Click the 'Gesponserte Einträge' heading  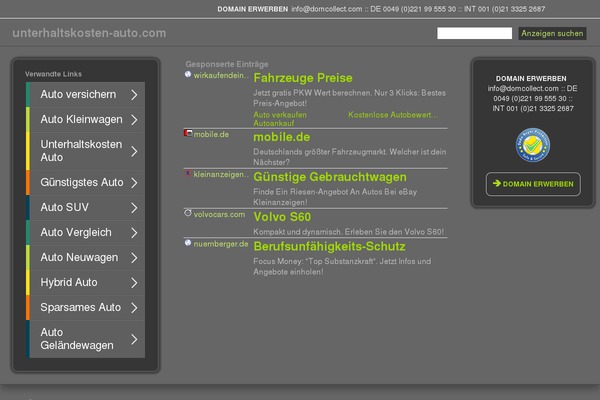point(227,64)
